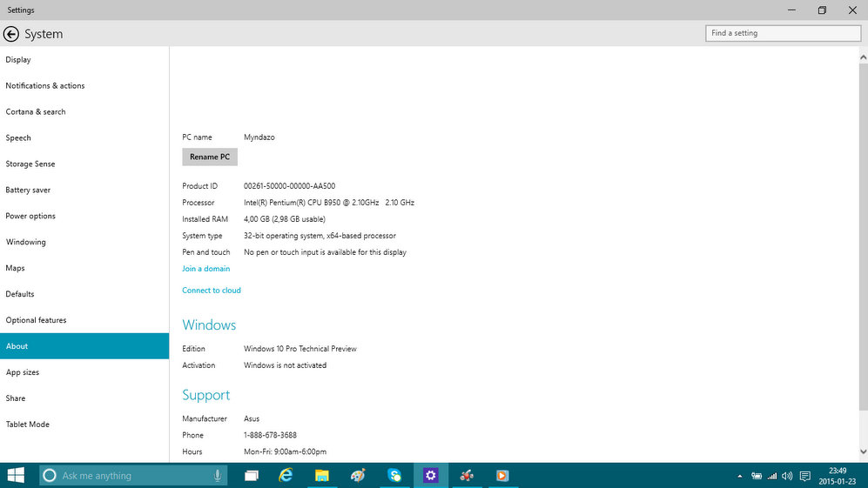868x488 pixels.
Task: Show hidden system tray icons
Action: click(740, 476)
